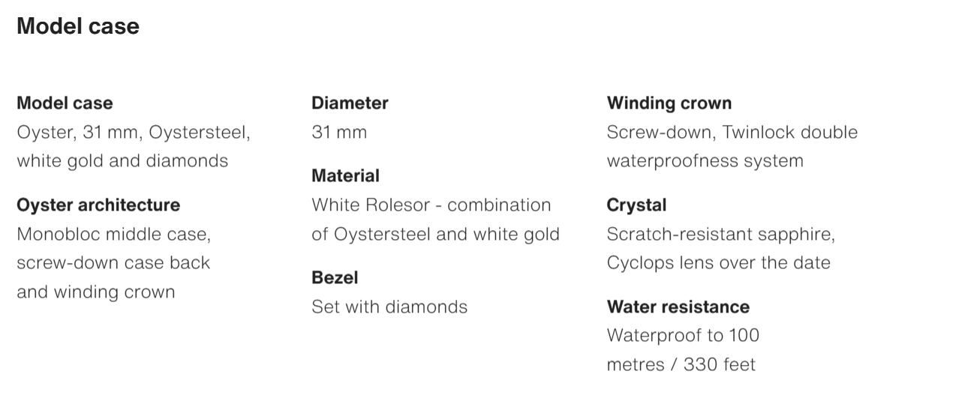Image resolution: width=980 pixels, height=401 pixels.
Task: Click "Monobloc middle case" text line
Action: [x=113, y=235]
